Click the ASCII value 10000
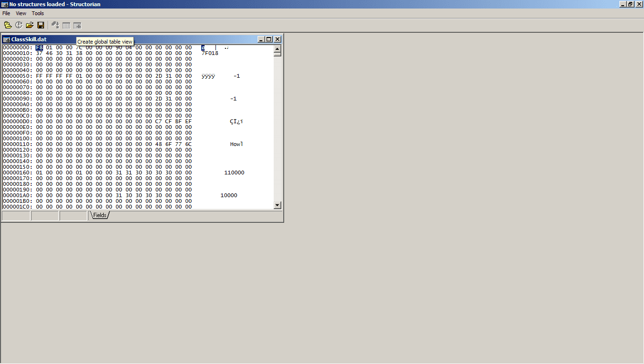Viewport: 644px width, 364px height. click(x=229, y=195)
